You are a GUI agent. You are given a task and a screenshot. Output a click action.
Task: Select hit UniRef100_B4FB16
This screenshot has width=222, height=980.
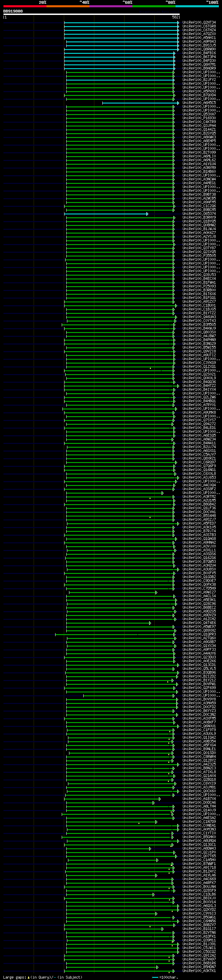[x=199, y=53]
